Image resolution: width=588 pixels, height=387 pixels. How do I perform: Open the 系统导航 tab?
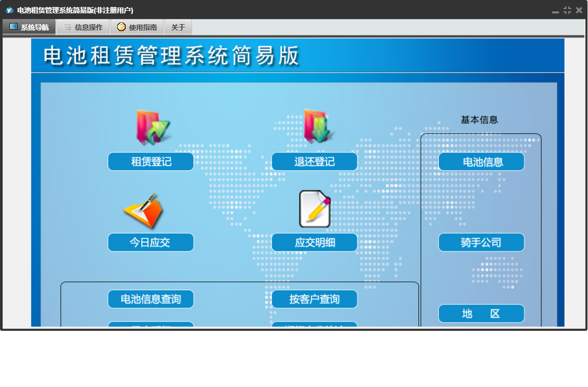point(29,27)
